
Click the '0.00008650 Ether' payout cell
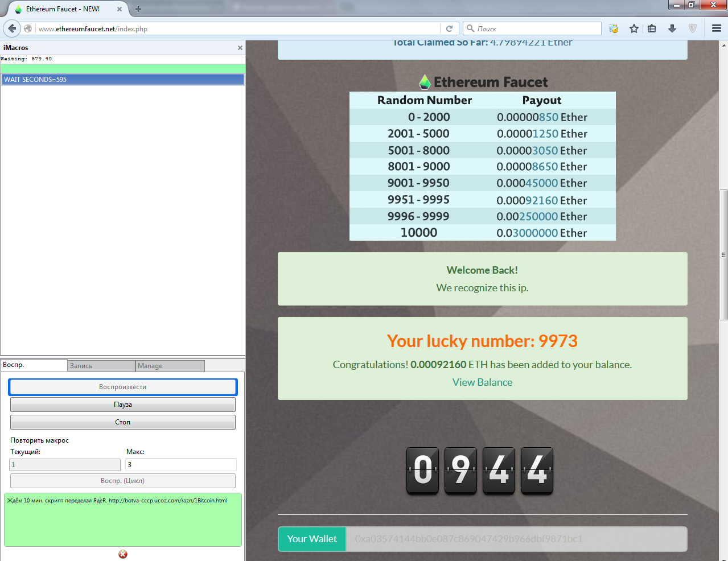coord(542,167)
